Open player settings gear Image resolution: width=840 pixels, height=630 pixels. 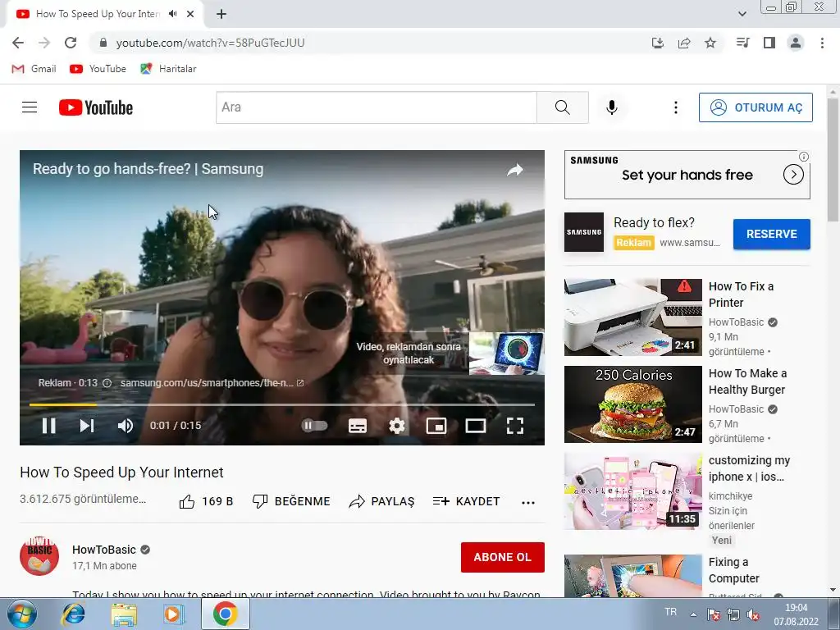[x=397, y=426]
